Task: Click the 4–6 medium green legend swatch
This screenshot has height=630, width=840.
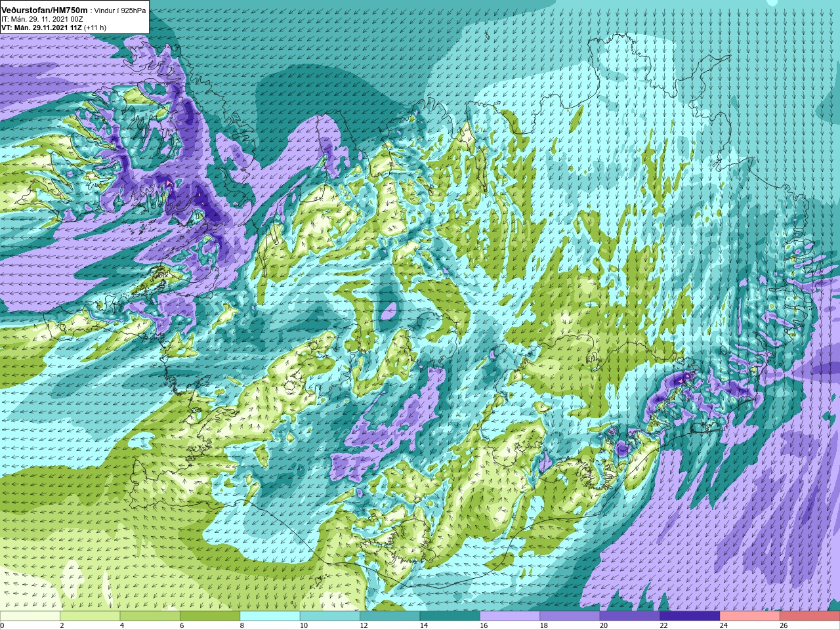Action: coord(150,616)
